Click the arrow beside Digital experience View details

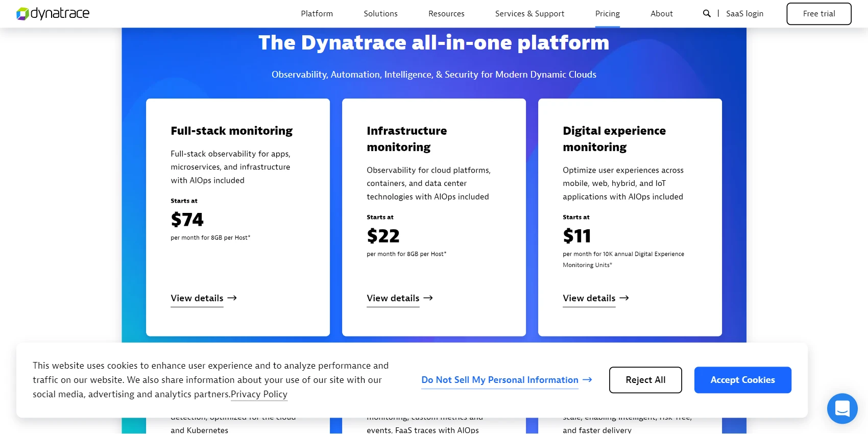click(x=624, y=298)
